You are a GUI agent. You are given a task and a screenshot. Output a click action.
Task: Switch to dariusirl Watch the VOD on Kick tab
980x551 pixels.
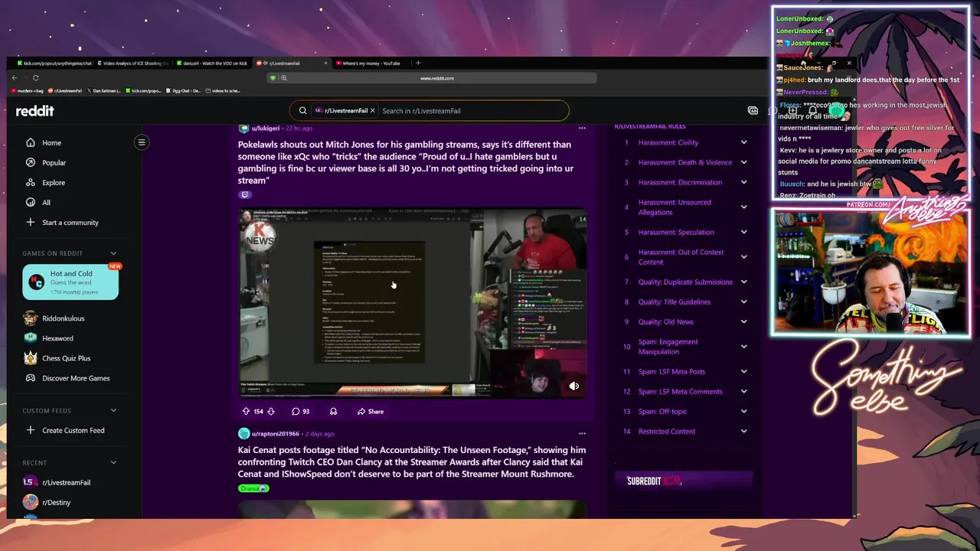click(212, 64)
